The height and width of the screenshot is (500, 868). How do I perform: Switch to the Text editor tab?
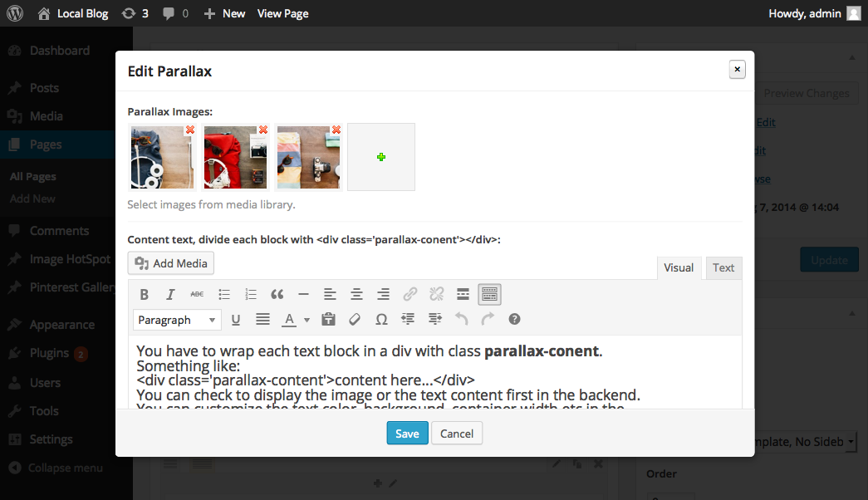coord(723,267)
